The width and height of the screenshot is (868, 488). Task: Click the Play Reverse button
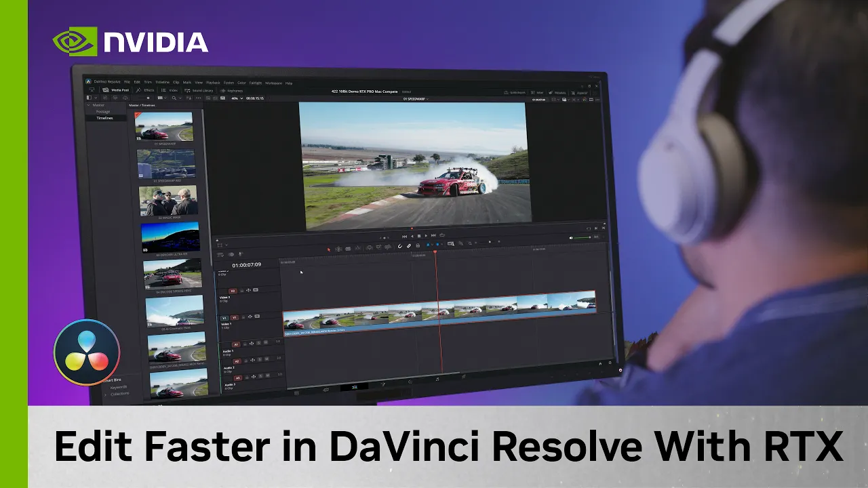tap(412, 235)
